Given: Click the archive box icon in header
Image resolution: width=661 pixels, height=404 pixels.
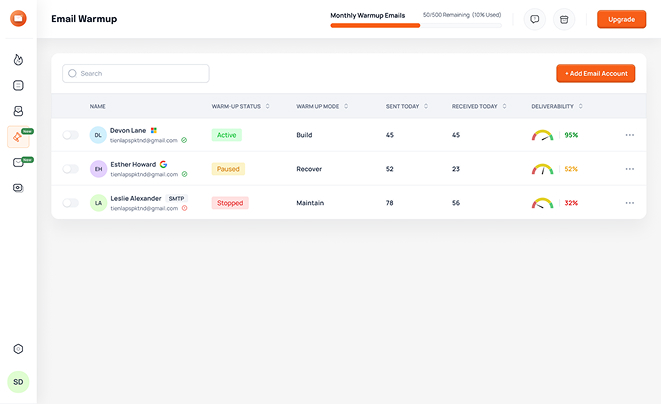Looking at the screenshot, I should click(564, 19).
